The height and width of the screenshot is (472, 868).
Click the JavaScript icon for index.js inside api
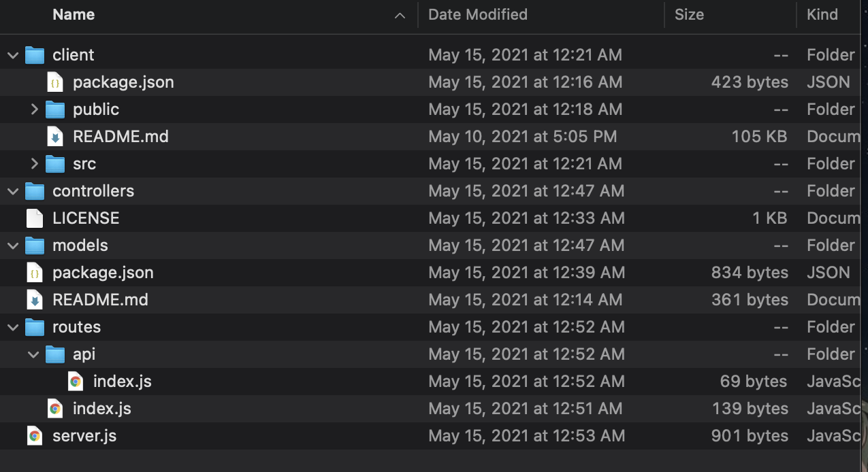[x=76, y=381]
